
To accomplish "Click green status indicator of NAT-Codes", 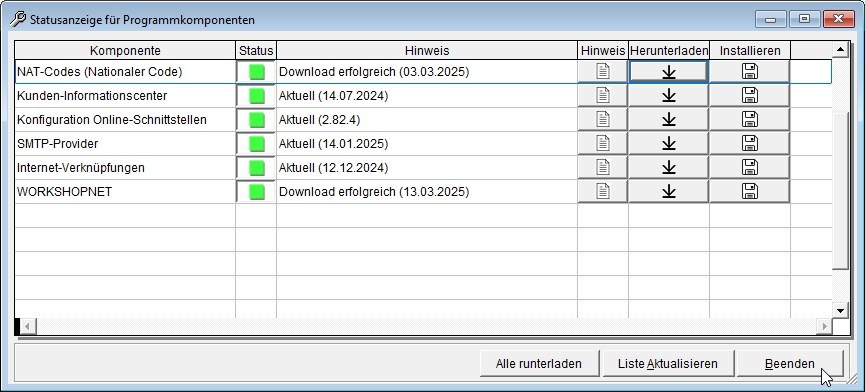I will pos(257,72).
